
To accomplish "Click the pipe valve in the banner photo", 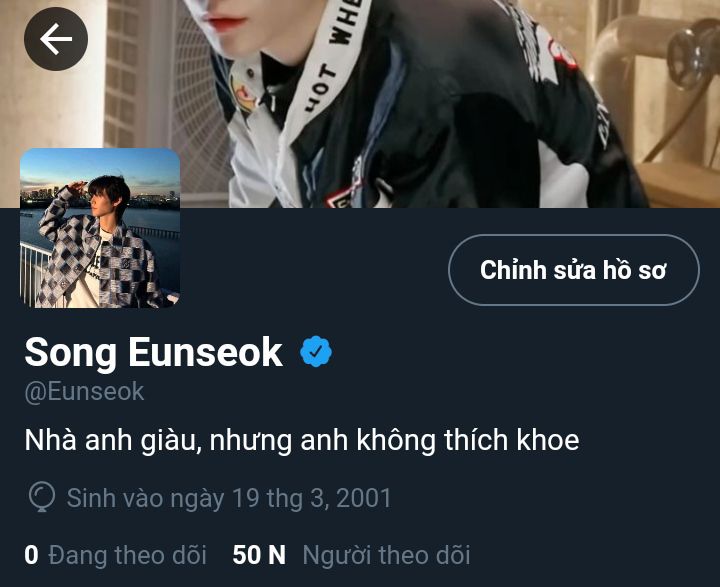I will pyautogui.click(x=693, y=53).
